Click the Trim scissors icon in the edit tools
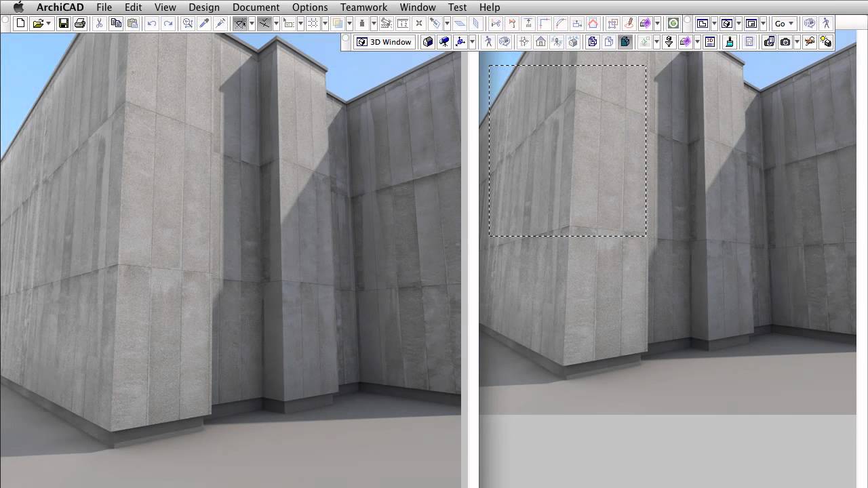The width and height of the screenshot is (868, 488). coord(496,24)
